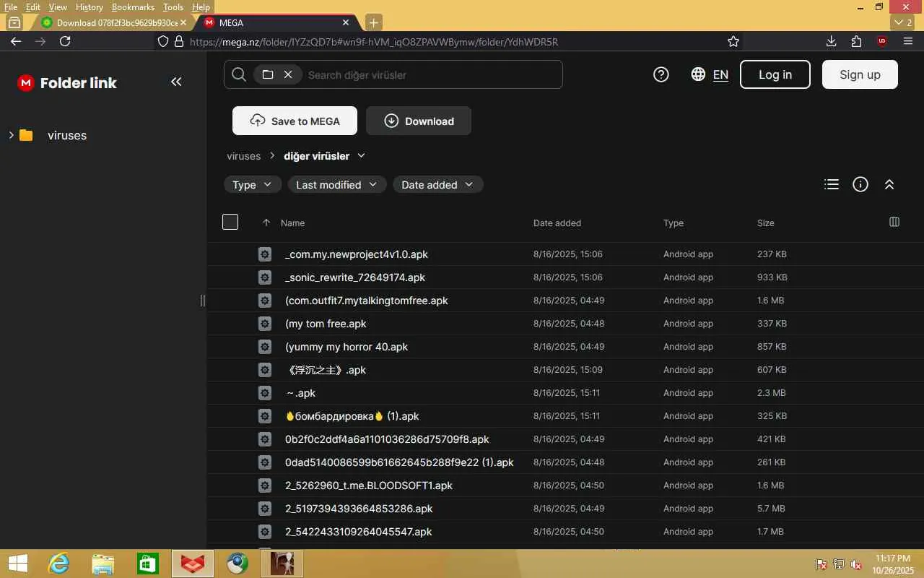Open the File menu
Viewport: 924px width, 578px height.
point(11,7)
